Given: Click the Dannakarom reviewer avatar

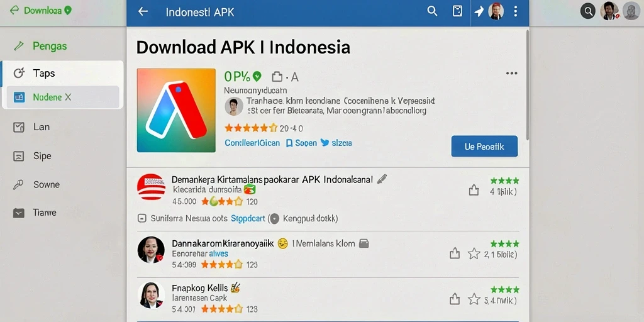Looking at the screenshot, I should click(151, 250).
